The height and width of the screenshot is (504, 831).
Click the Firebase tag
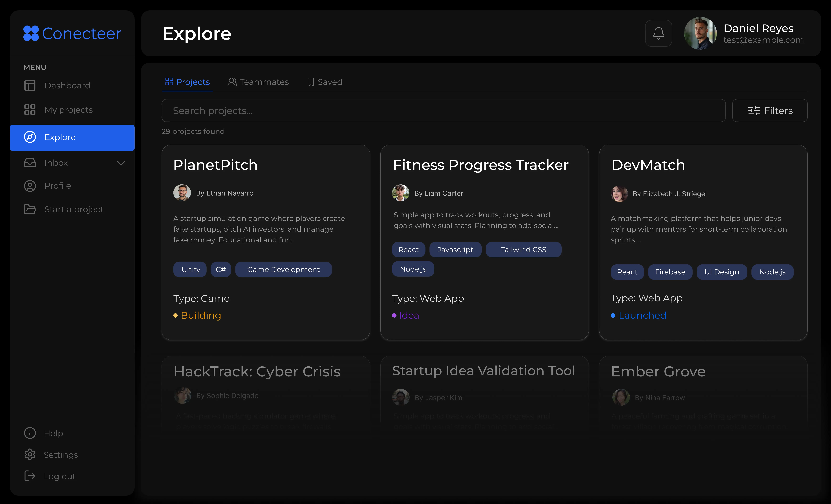[x=670, y=272]
